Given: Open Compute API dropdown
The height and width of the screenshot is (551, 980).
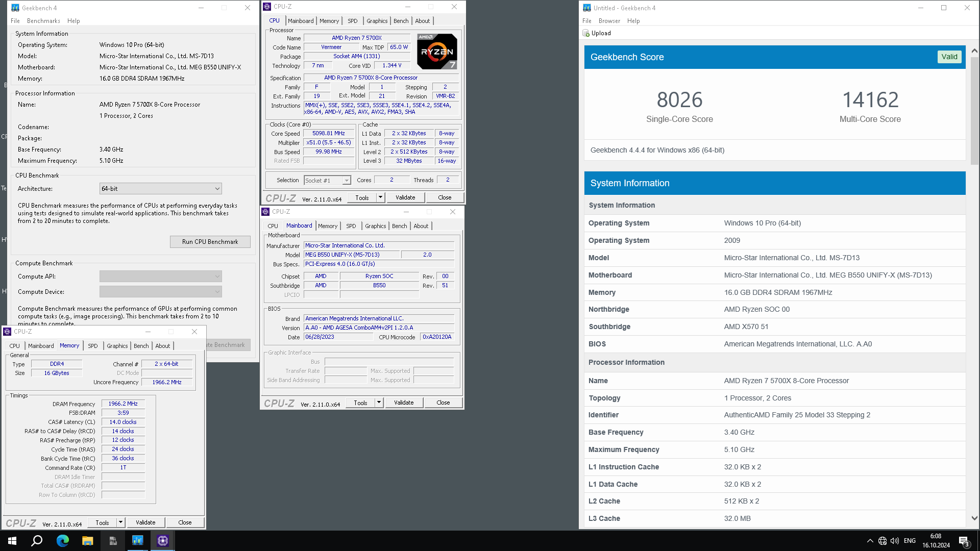Looking at the screenshot, I should coord(161,277).
